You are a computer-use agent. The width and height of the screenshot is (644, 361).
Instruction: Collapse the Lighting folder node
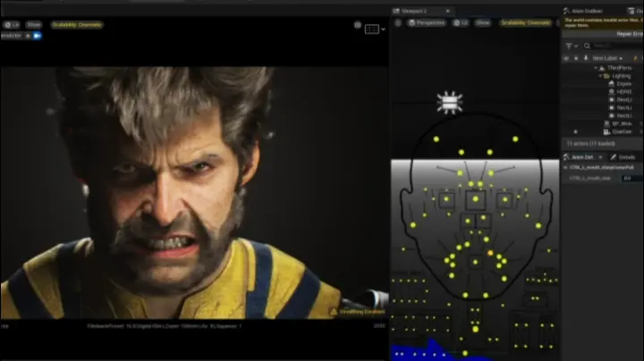click(600, 76)
